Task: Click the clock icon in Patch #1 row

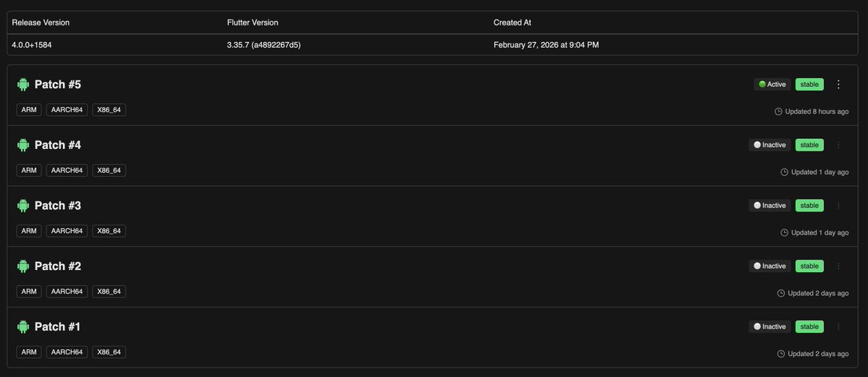Action: pyautogui.click(x=781, y=354)
